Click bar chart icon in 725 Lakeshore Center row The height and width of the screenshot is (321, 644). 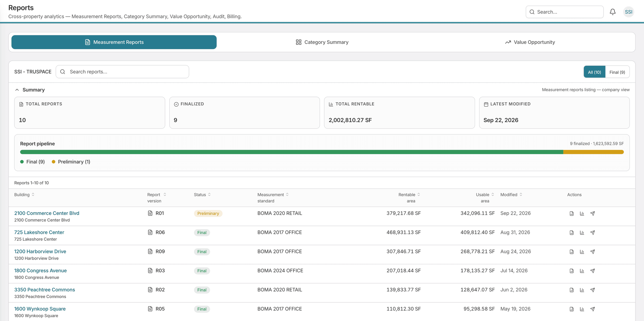point(582,232)
